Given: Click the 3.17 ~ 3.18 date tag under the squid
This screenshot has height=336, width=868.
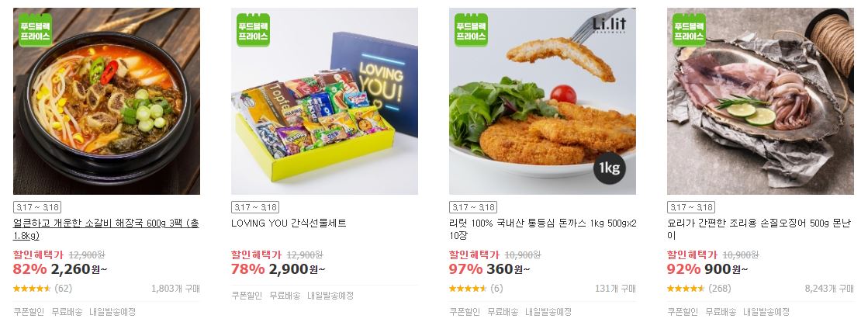Looking at the screenshot, I should pyautogui.click(x=691, y=208).
